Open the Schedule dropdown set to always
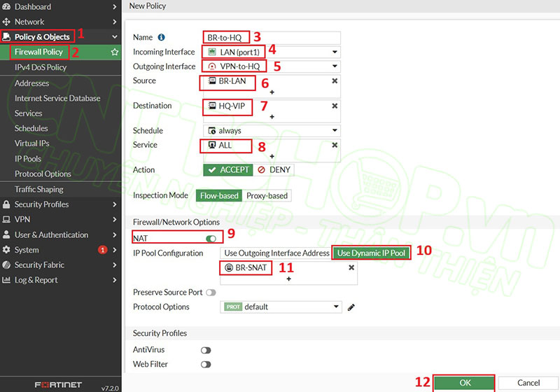This screenshot has height=392, width=560. tap(335, 131)
